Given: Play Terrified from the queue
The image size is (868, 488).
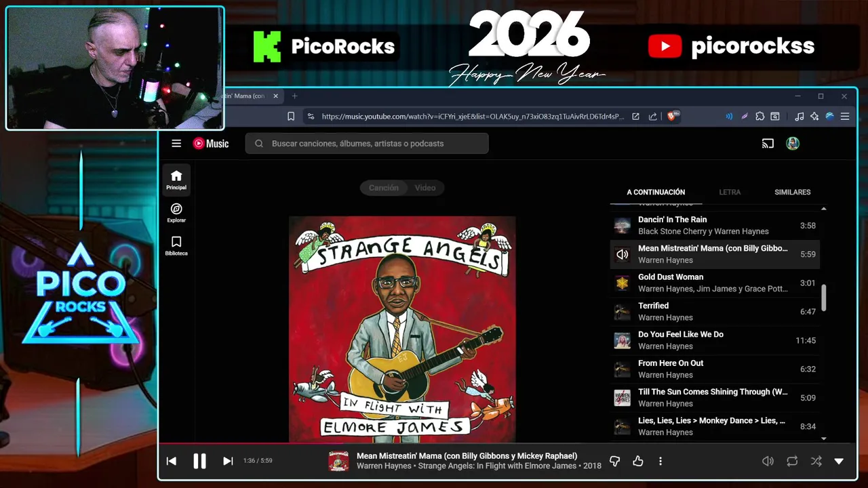Looking at the screenshot, I should [x=715, y=312].
